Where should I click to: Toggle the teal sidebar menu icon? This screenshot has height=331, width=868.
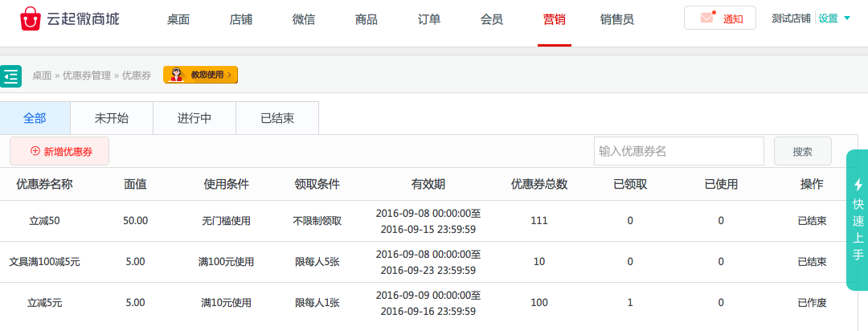point(10,76)
